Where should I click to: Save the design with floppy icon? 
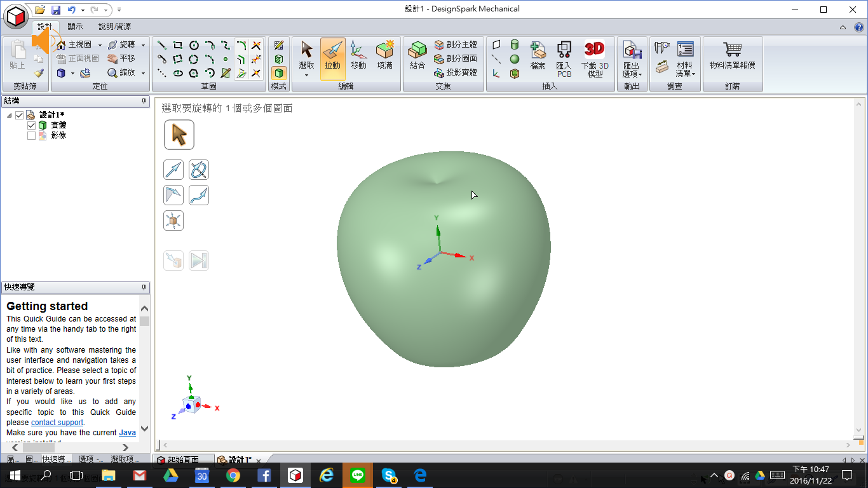click(x=55, y=10)
